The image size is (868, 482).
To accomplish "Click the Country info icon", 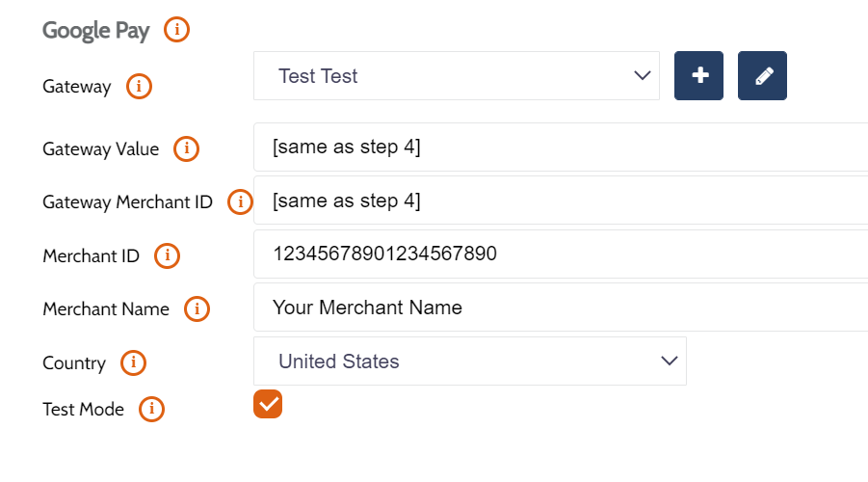I will pyautogui.click(x=133, y=363).
